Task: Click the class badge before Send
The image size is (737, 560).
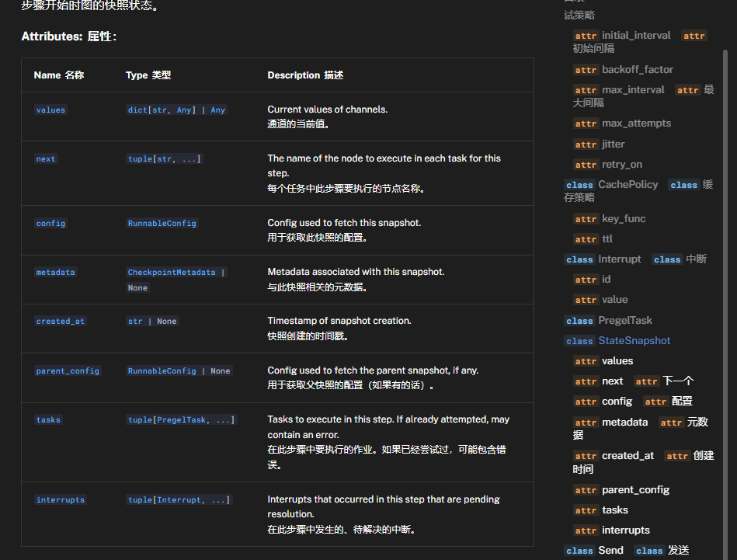Action: 579,551
